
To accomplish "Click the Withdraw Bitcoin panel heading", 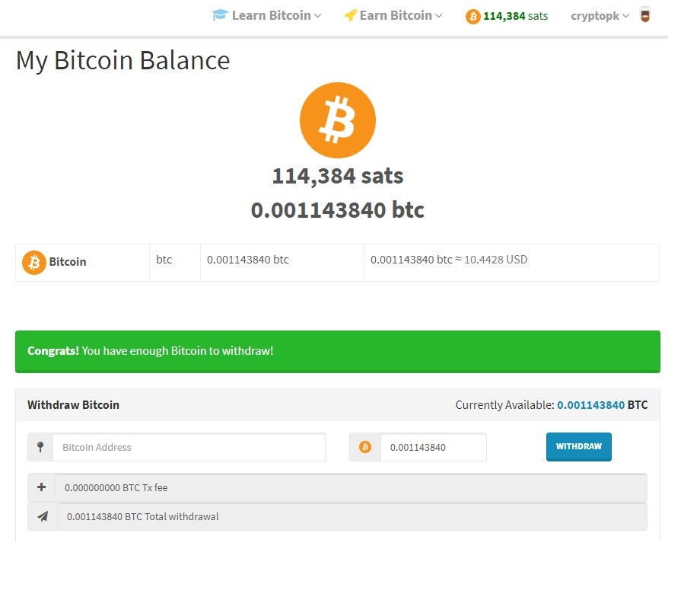I will (x=73, y=405).
